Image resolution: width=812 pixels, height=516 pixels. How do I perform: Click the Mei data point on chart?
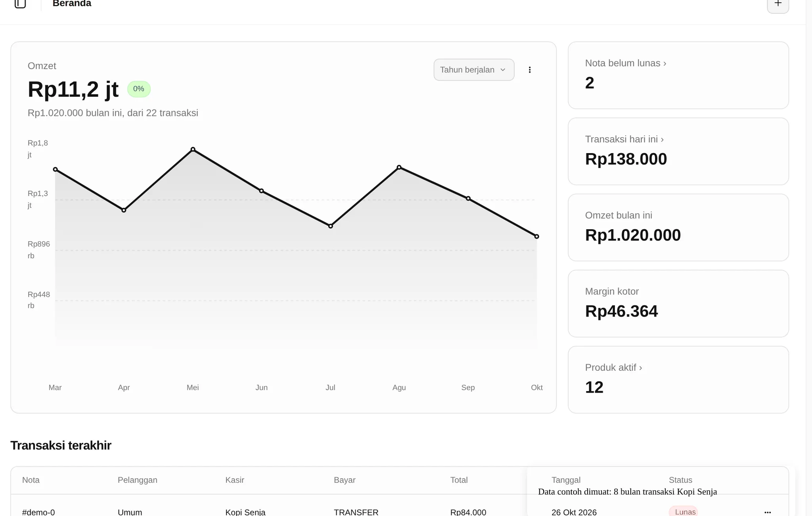pos(193,150)
